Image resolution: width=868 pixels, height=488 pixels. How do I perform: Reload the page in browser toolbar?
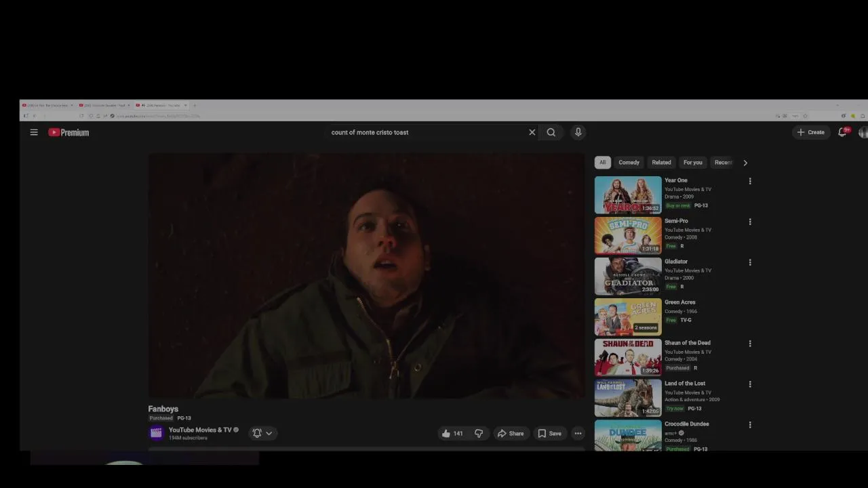tap(81, 116)
